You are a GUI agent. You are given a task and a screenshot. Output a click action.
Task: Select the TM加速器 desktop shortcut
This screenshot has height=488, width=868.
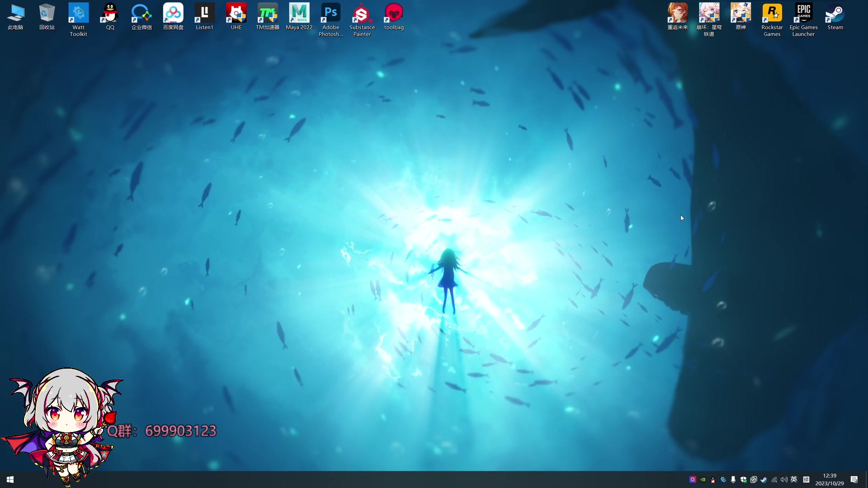coord(268,17)
